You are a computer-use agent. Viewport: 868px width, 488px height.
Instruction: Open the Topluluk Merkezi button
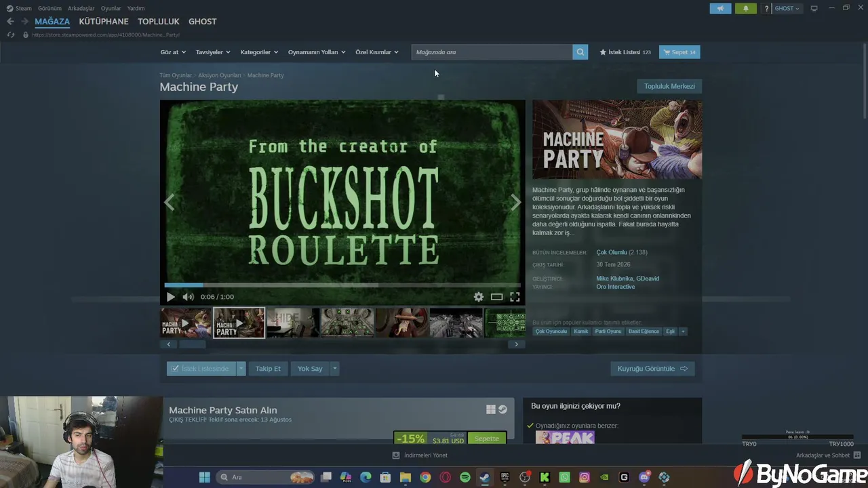(669, 86)
